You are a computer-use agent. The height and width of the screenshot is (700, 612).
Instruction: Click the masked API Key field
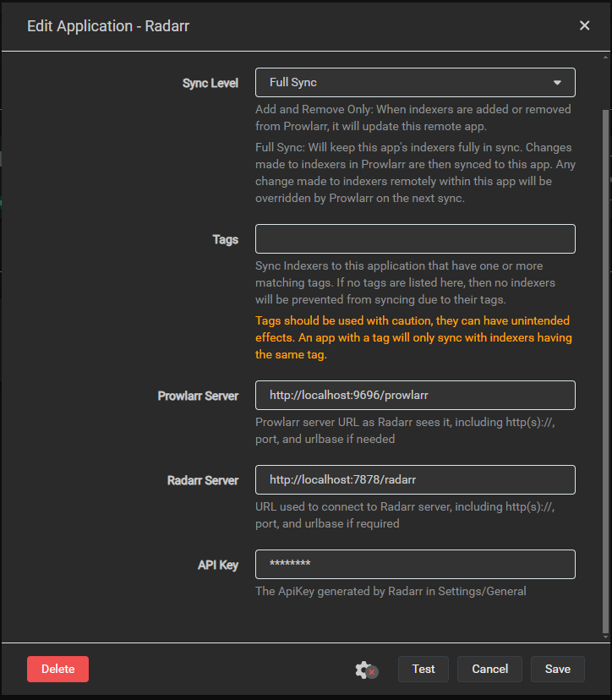(414, 564)
